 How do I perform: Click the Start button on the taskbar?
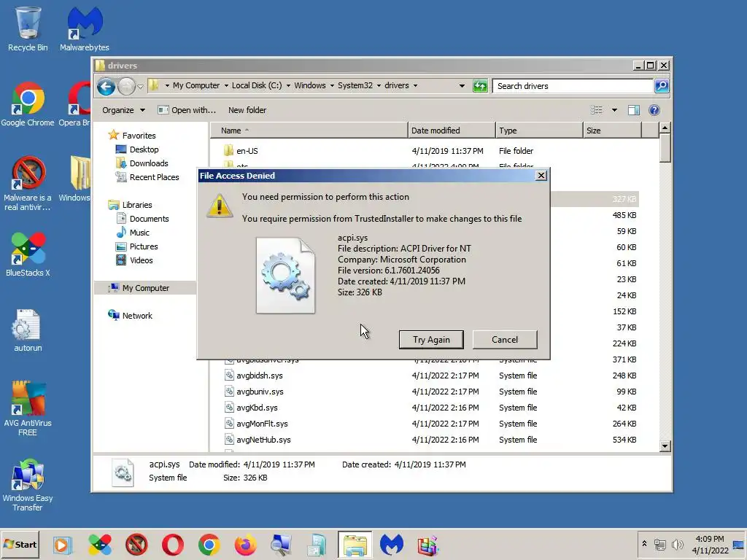coord(20,544)
